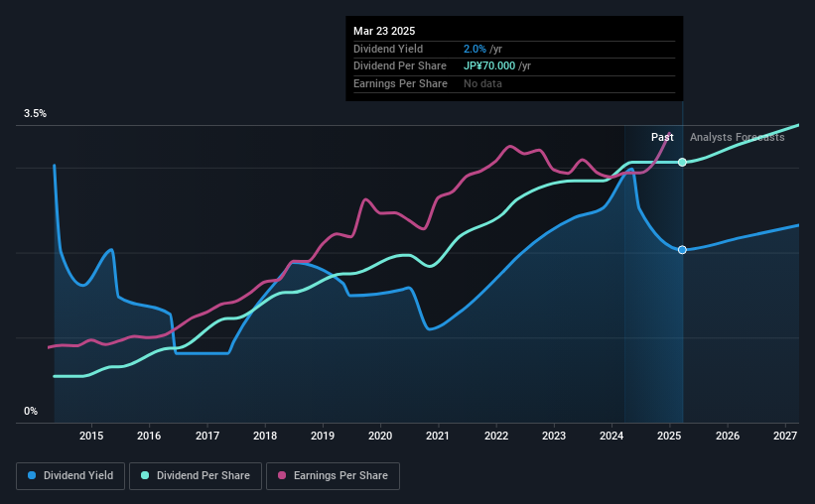Select the blue dividend yield data point
This screenshot has width=815, height=504.
(x=682, y=250)
